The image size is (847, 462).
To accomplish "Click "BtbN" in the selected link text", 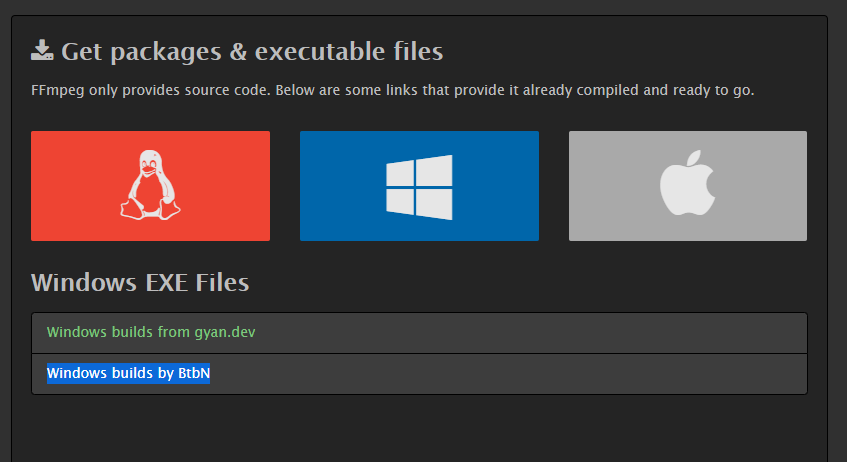I will (192, 373).
